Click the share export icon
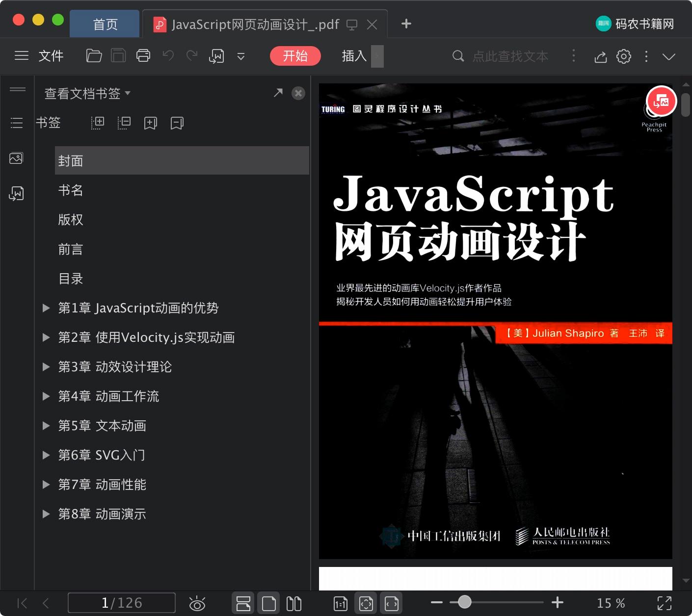The image size is (692, 616). [x=601, y=56]
